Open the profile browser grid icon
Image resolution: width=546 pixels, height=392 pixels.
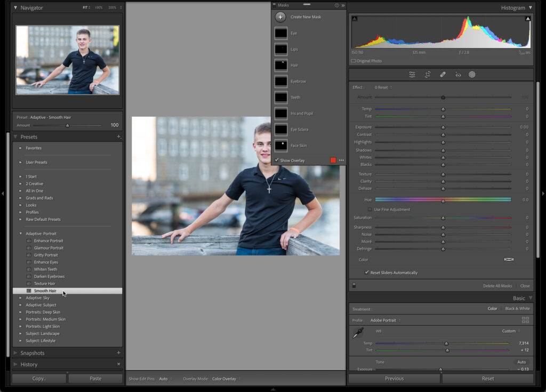[525, 320]
